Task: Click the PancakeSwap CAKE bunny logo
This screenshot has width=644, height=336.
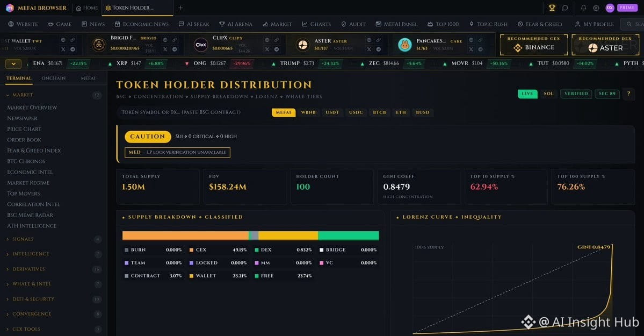Action: tap(404, 45)
